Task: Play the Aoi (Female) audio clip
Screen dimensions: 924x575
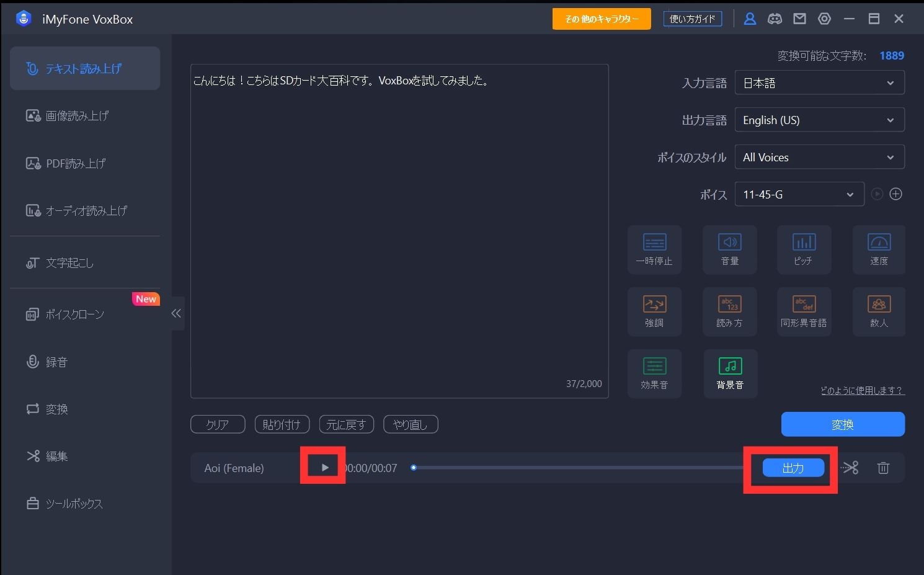Action: pos(324,468)
